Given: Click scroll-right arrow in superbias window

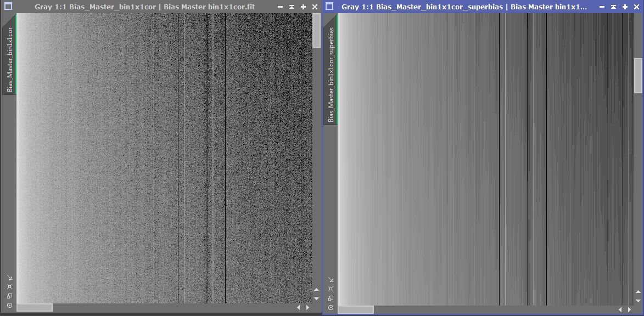Looking at the screenshot, I should pos(629,309).
